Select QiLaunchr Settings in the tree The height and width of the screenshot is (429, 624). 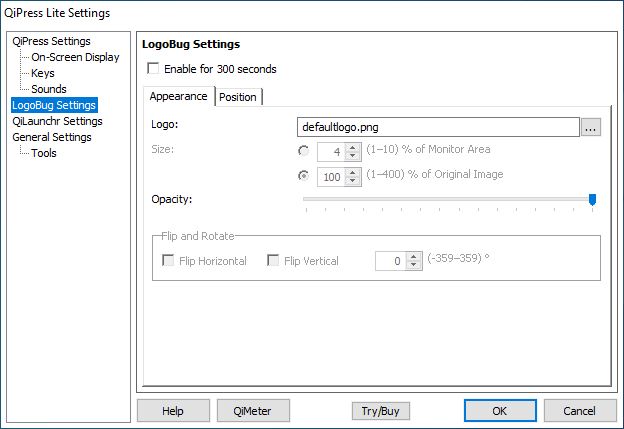(57, 121)
